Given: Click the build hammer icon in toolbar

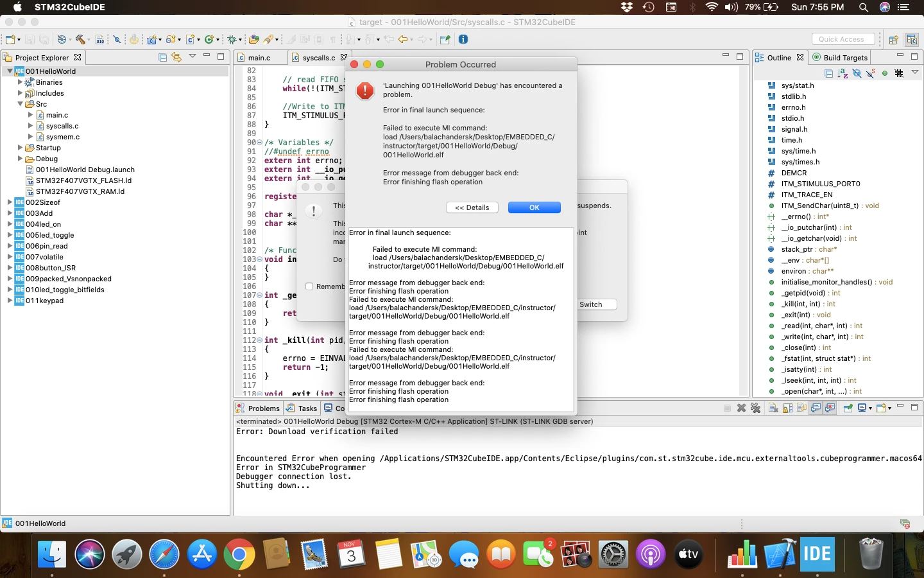Looking at the screenshot, I should pos(80,39).
